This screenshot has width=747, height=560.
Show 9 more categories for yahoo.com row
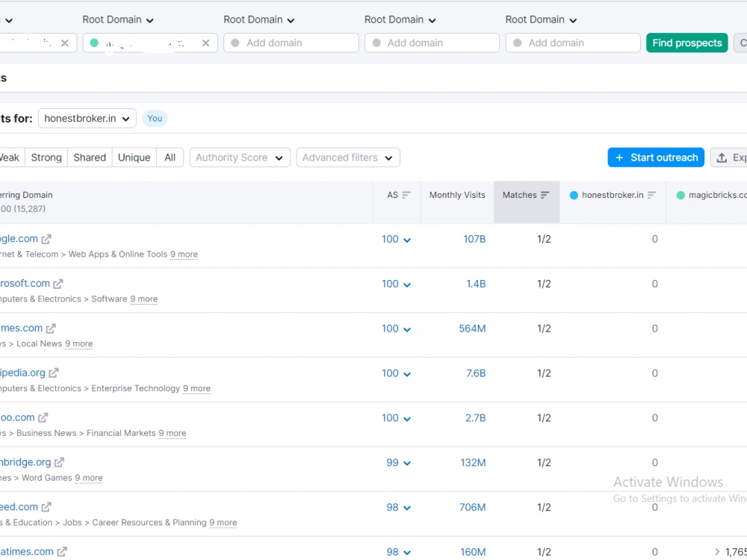(x=173, y=433)
